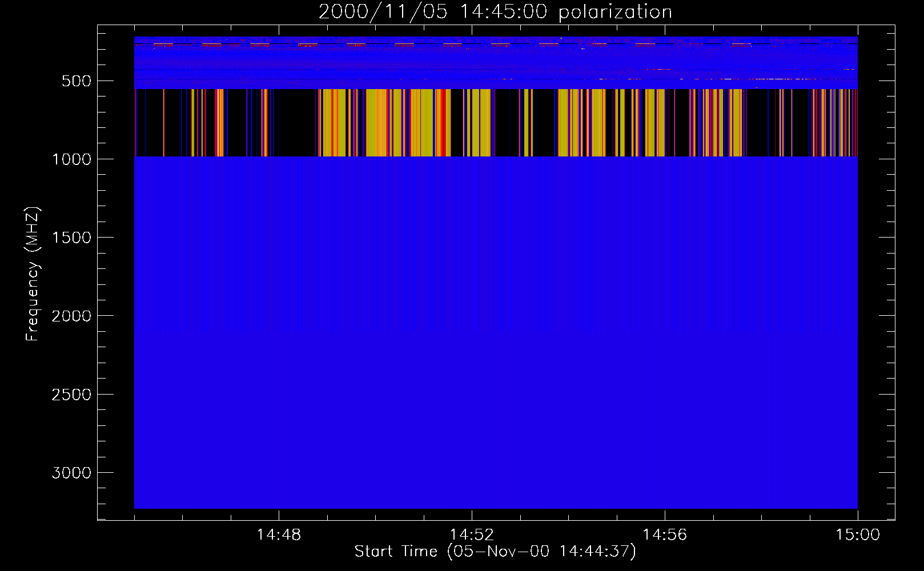This screenshot has height=571, width=924.
Task: Click the 15:00 time tick label
Action: click(x=858, y=535)
